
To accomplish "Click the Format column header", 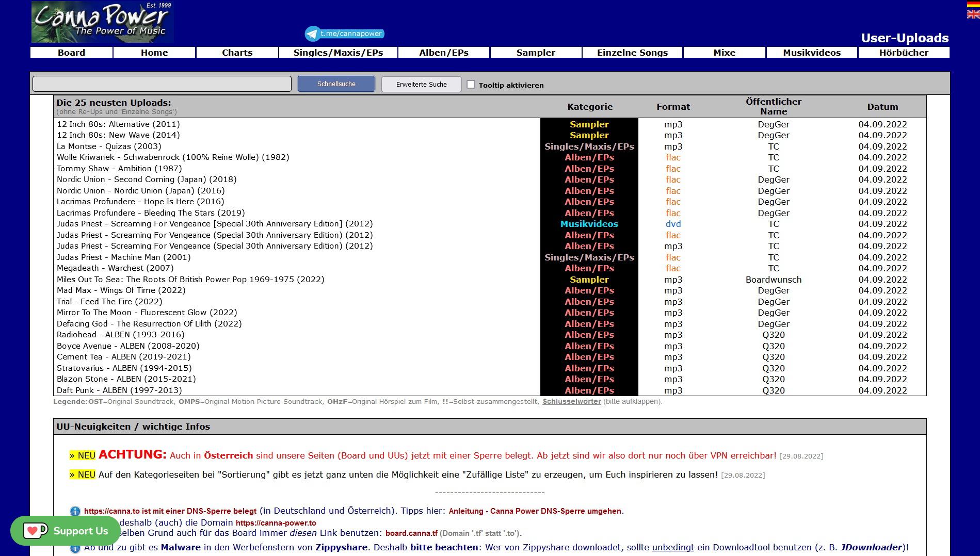I will point(673,107).
